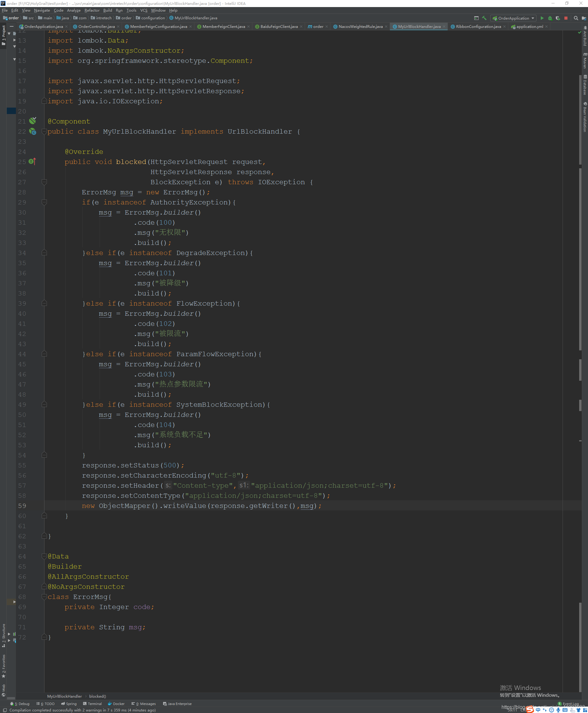Collapse the ParamFlowException block at line 44
588x713 pixels.
tap(44, 354)
